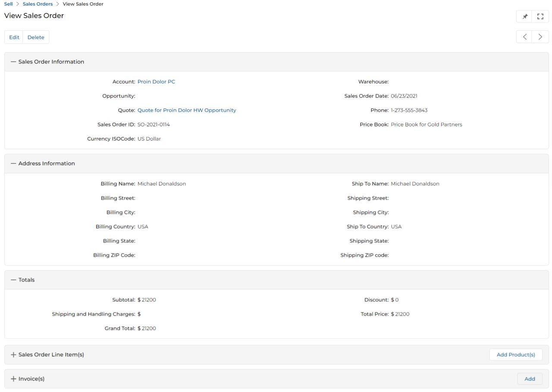Select the sales order date 06/23/2021
Image resolution: width=552 pixels, height=392 pixels.
[x=404, y=96]
